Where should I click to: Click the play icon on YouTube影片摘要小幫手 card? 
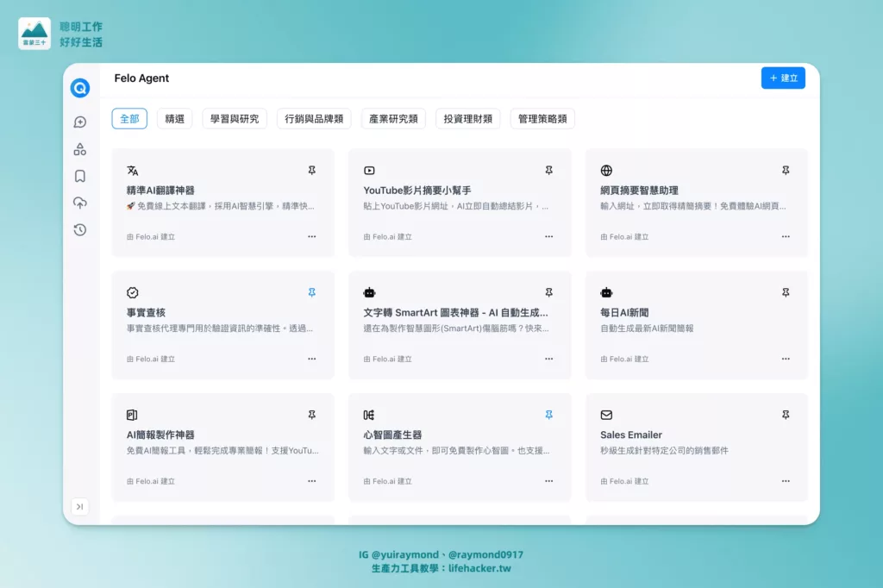tap(368, 170)
